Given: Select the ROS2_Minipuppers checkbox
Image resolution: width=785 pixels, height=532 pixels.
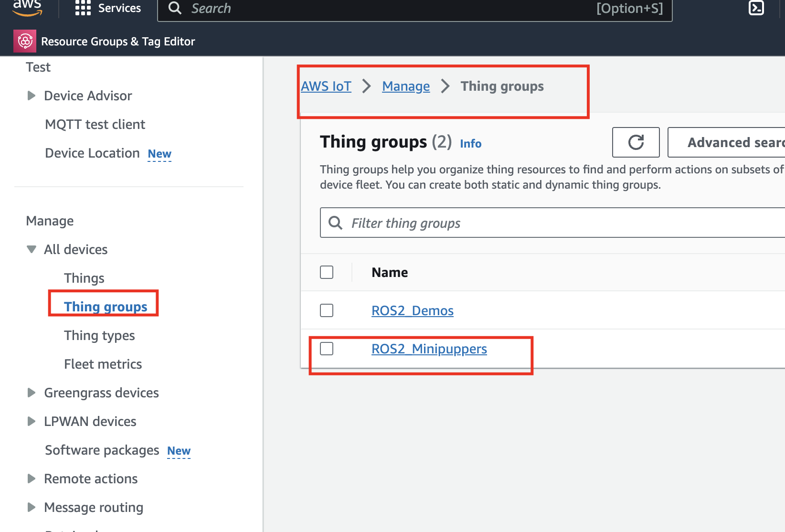Looking at the screenshot, I should (327, 349).
